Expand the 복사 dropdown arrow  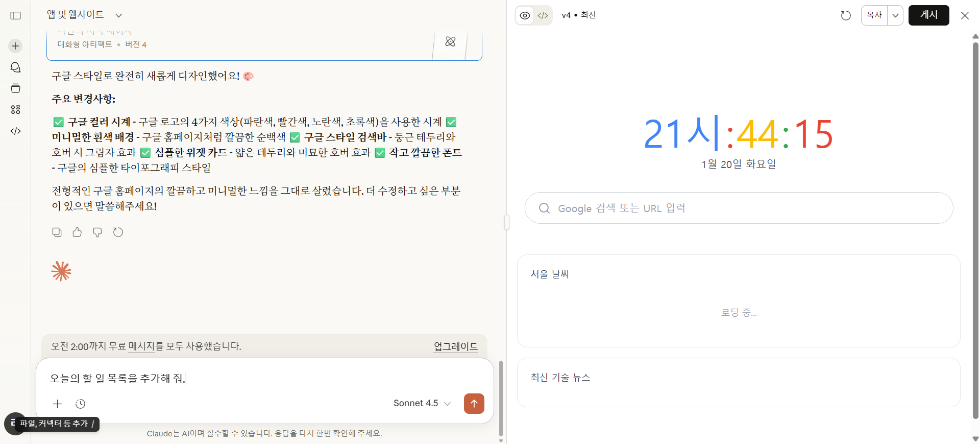pyautogui.click(x=895, y=15)
